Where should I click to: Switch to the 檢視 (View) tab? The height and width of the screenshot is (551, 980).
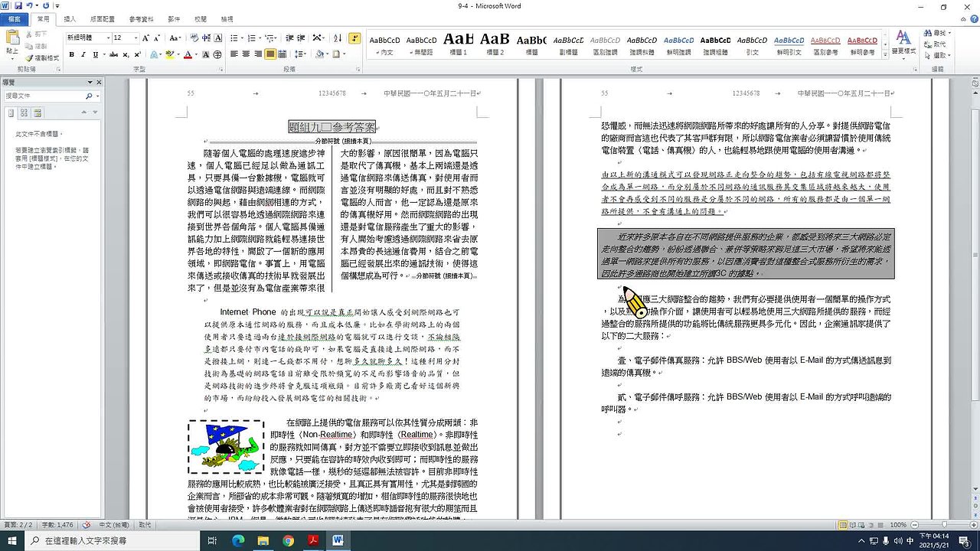coord(227,18)
